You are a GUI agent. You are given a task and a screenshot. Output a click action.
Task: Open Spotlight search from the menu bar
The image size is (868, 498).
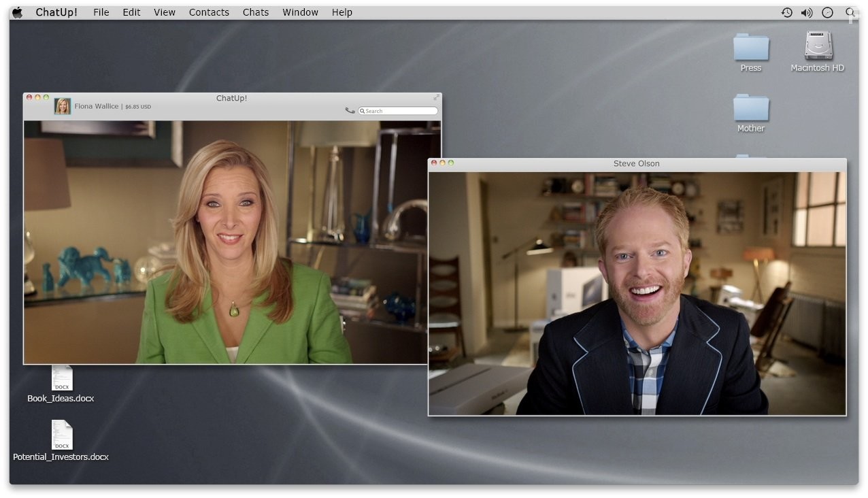[x=850, y=12]
